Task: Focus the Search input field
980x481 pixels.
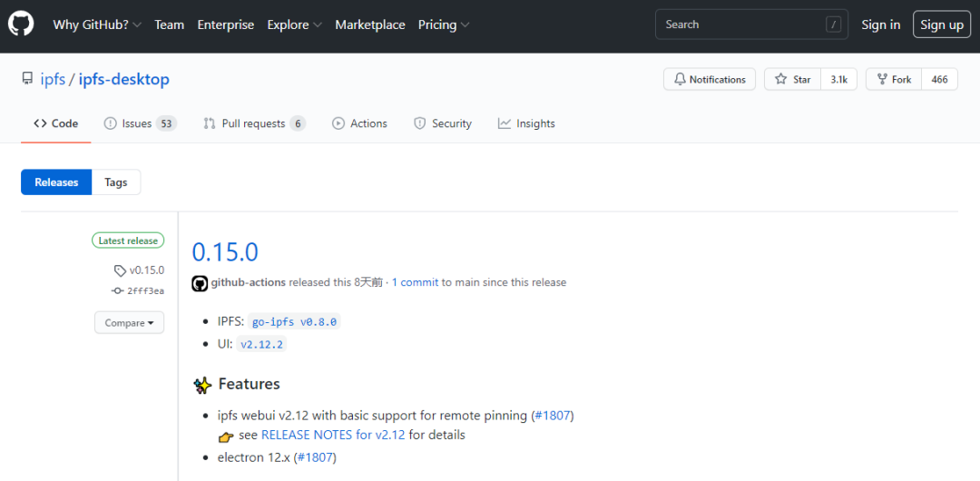Action: click(752, 25)
